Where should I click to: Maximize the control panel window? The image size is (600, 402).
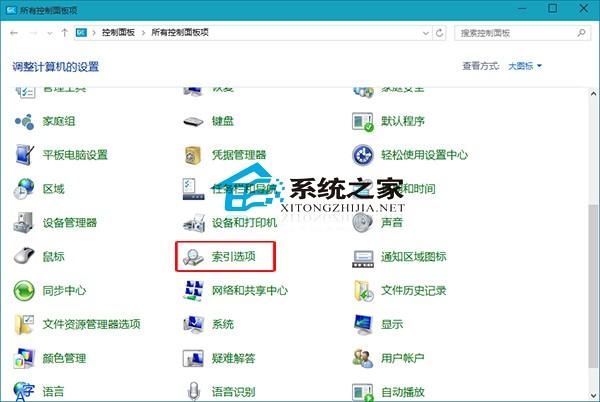coord(552,8)
